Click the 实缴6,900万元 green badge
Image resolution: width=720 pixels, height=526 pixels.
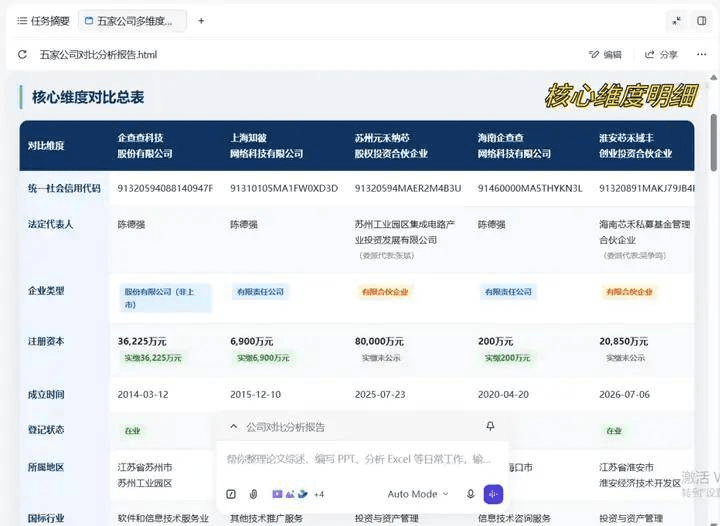263,358
